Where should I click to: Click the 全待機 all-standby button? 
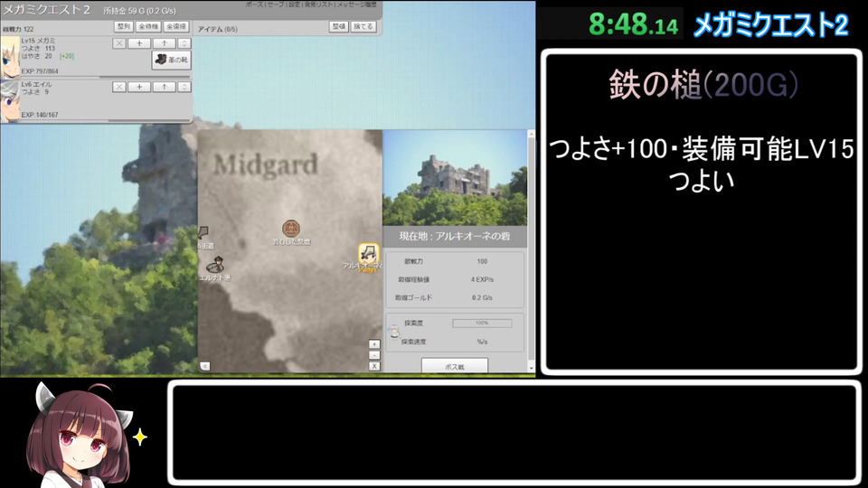[148, 26]
